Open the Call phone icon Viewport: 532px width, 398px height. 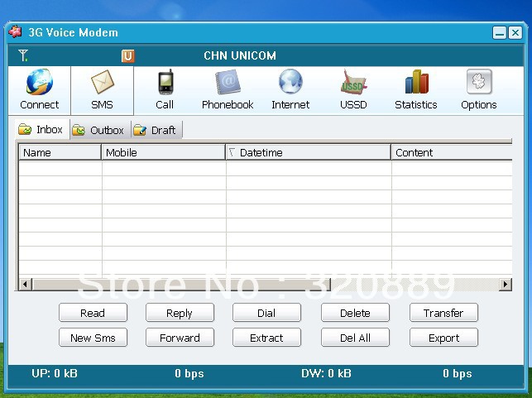[165, 82]
